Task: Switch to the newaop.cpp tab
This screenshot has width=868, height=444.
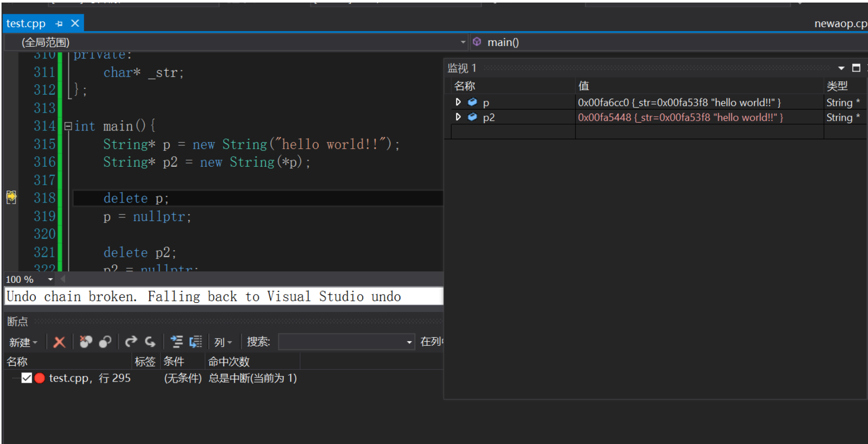Action: (x=840, y=24)
